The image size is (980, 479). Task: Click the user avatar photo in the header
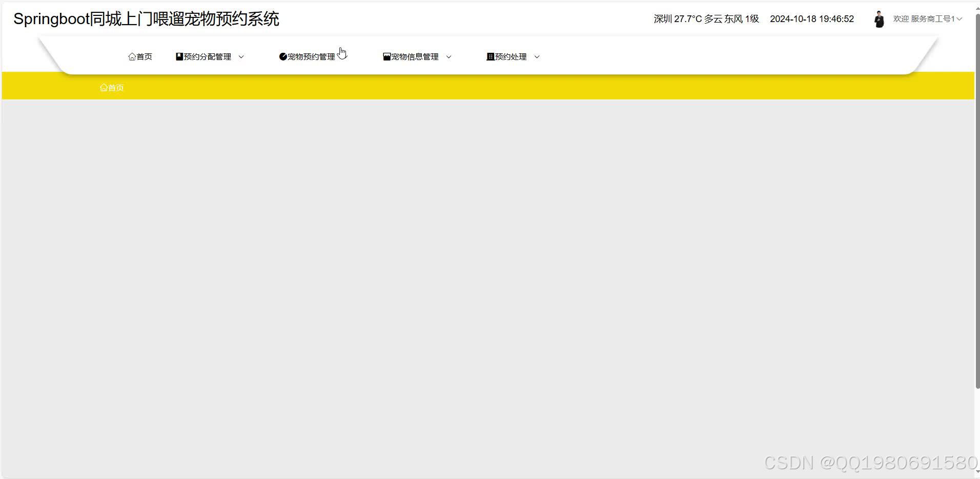pyautogui.click(x=880, y=18)
